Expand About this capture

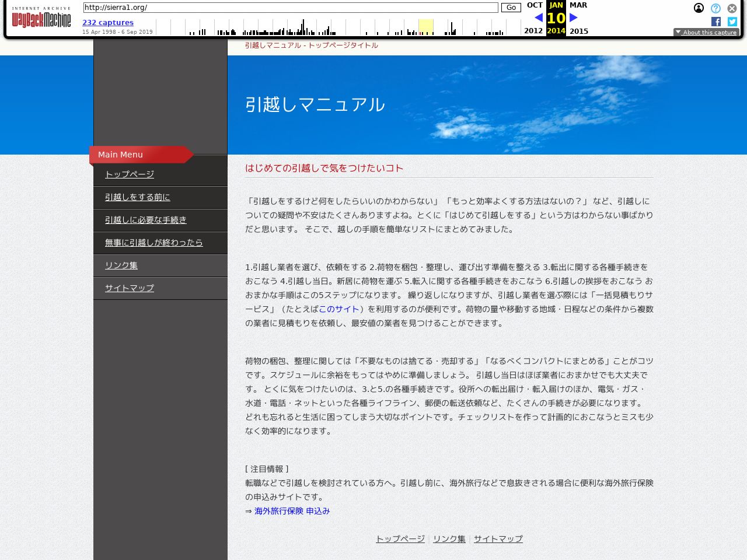[x=706, y=33]
